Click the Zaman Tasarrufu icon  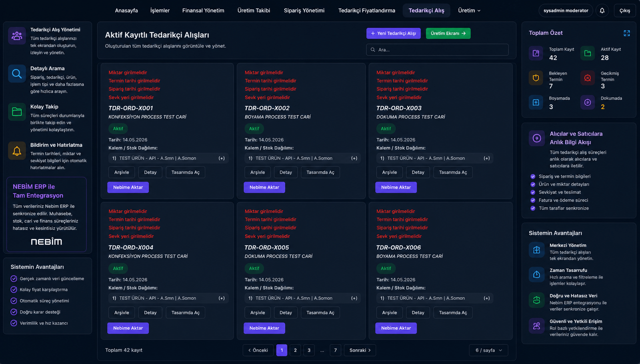point(537,274)
